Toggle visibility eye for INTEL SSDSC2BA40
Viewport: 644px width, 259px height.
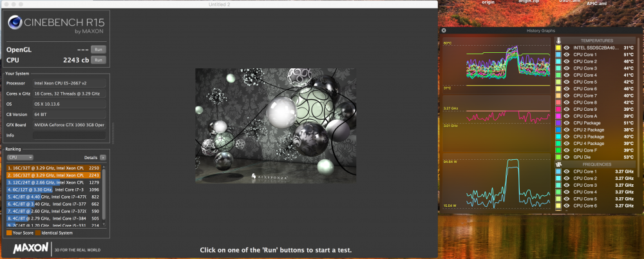(566, 48)
